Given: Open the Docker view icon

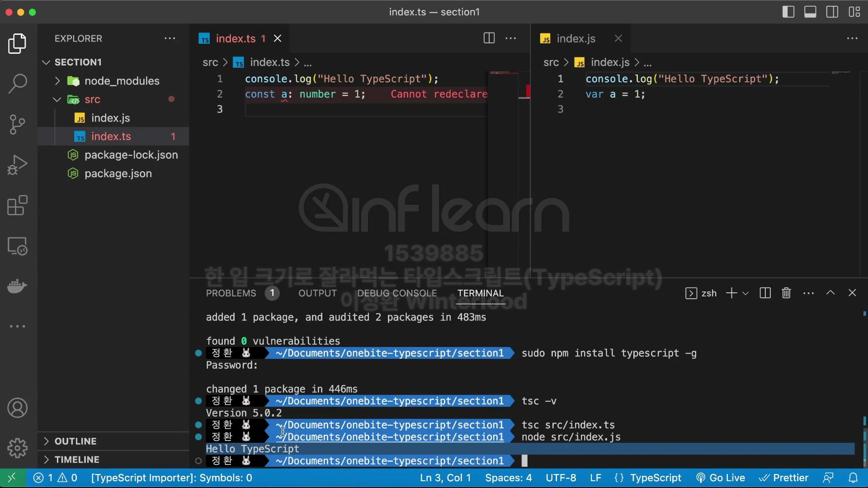Looking at the screenshot, I should click(18, 286).
